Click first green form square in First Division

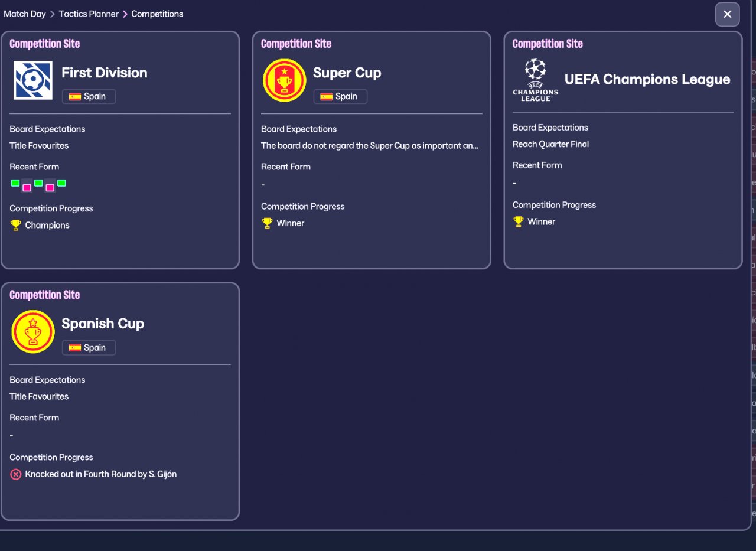pos(15,183)
